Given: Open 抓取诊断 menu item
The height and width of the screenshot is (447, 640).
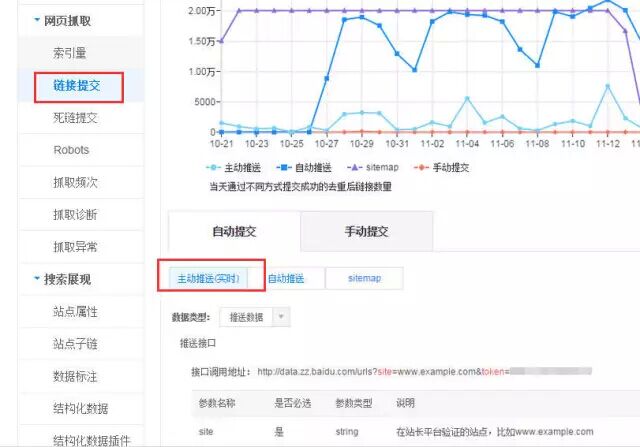Looking at the screenshot, I should (76, 214).
